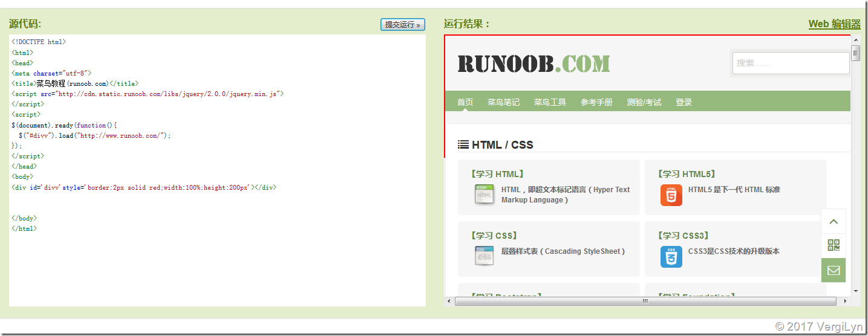Open the 【学习 CSS】 link
The image size is (868, 336).
[x=493, y=236]
